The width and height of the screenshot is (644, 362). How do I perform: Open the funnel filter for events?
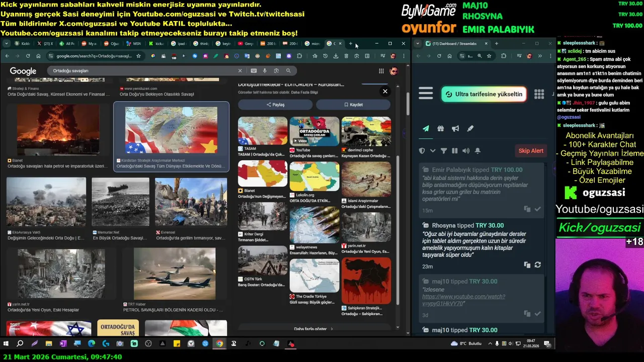click(444, 151)
